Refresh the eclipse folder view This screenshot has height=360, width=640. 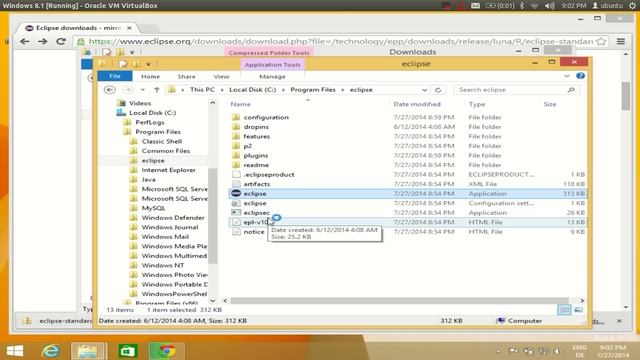coord(438,90)
